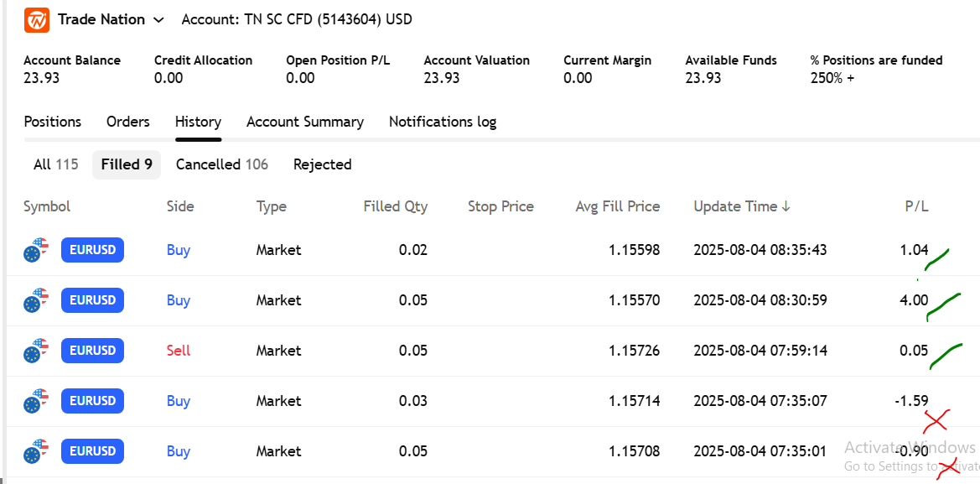Click the flag icon beside the 1.15714 trade

[x=35, y=401]
